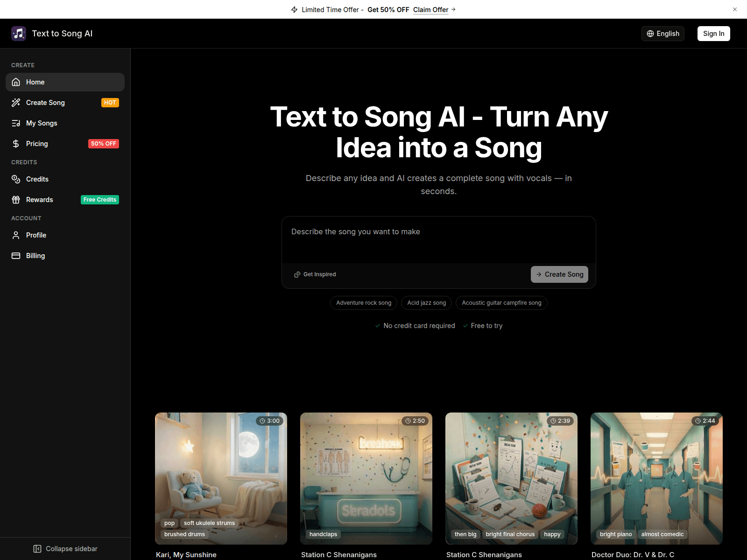The width and height of the screenshot is (747, 560).
Task: Click the Credits coins icon
Action: click(16, 179)
